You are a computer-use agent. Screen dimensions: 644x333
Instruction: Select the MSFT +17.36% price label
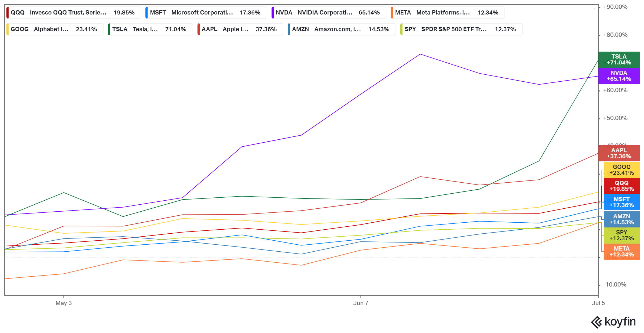[622, 202]
